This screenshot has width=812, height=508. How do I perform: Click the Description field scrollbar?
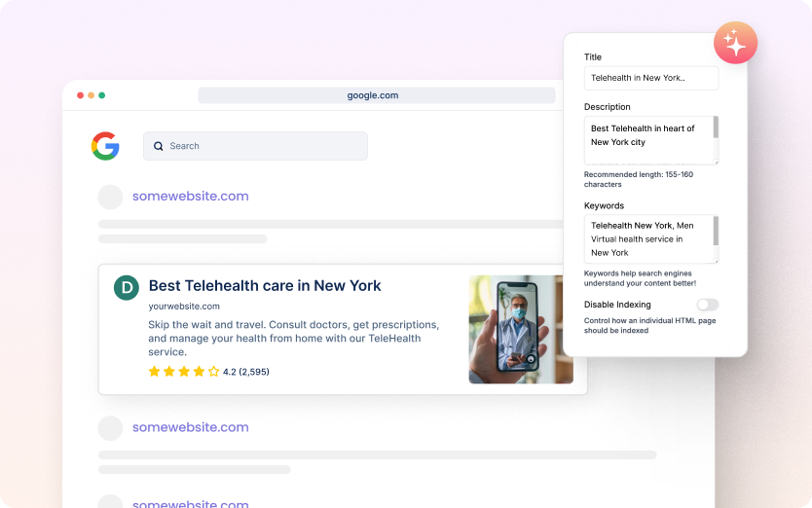pos(716,127)
